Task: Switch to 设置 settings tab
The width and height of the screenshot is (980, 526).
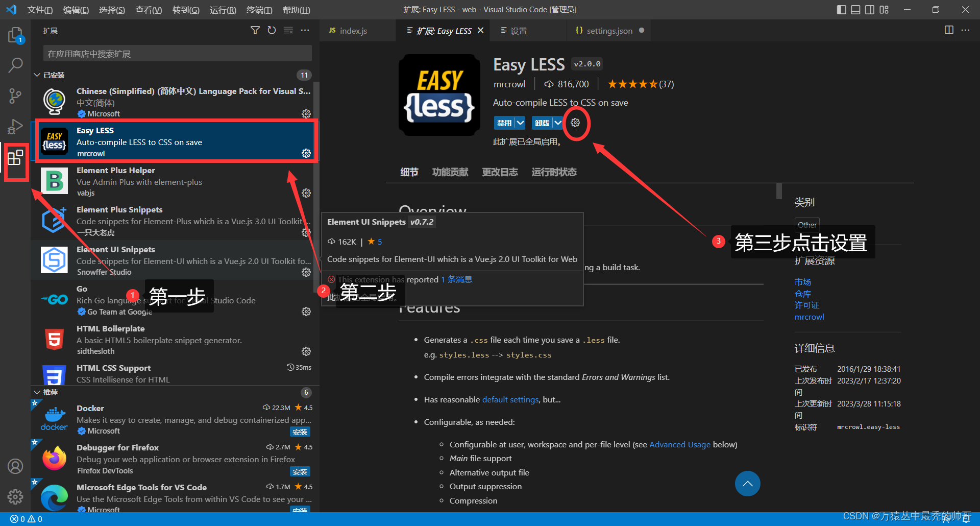Action: click(528, 31)
